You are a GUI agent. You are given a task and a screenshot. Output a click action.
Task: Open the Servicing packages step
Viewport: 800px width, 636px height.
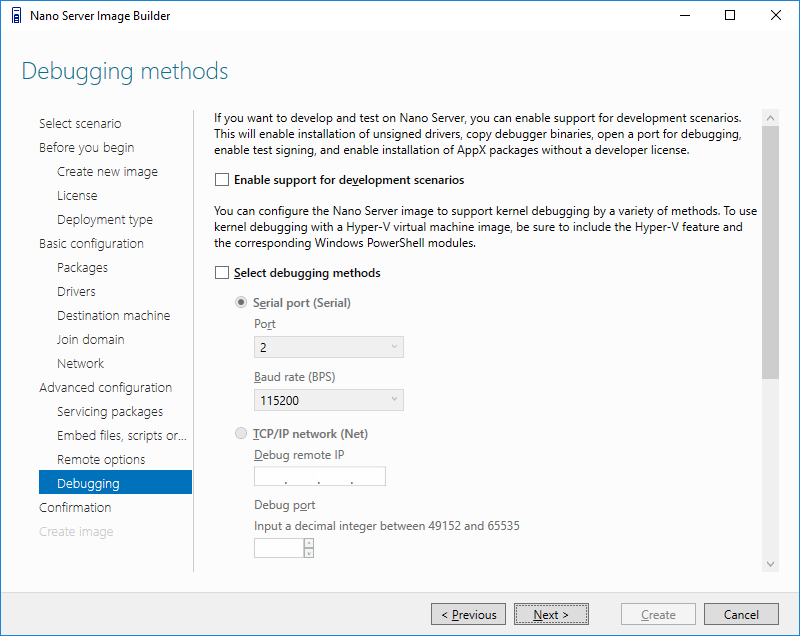110,411
